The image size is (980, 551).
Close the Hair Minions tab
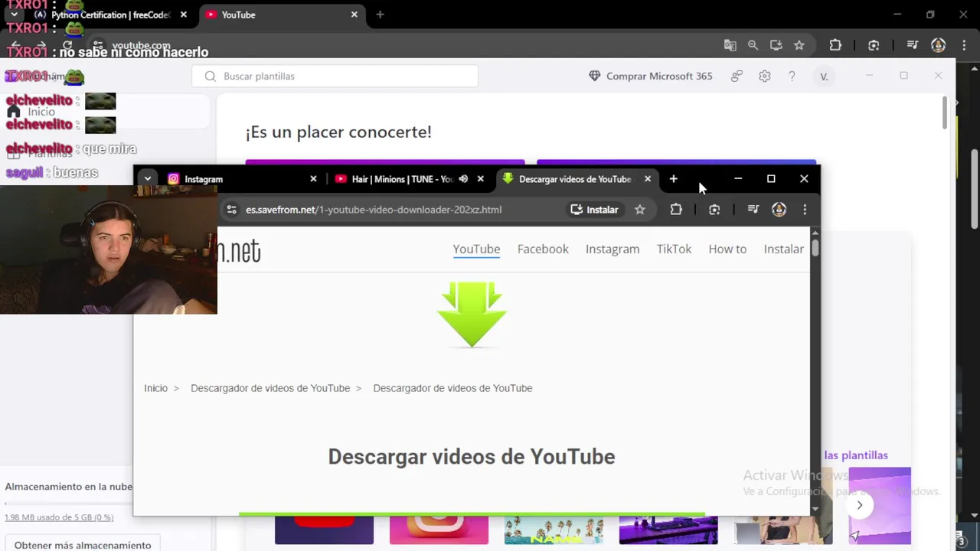(480, 179)
